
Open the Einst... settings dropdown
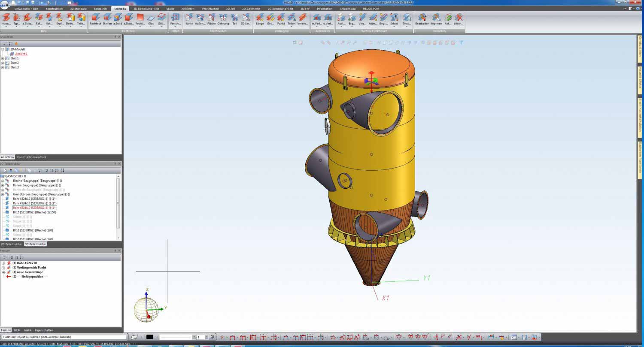[407, 19]
